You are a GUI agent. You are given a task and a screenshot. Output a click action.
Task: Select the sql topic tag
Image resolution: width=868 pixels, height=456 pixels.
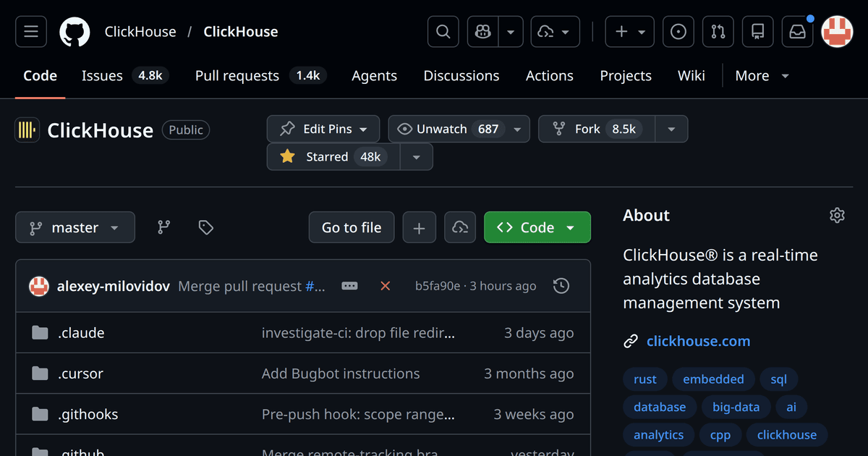tap(778, 379)
